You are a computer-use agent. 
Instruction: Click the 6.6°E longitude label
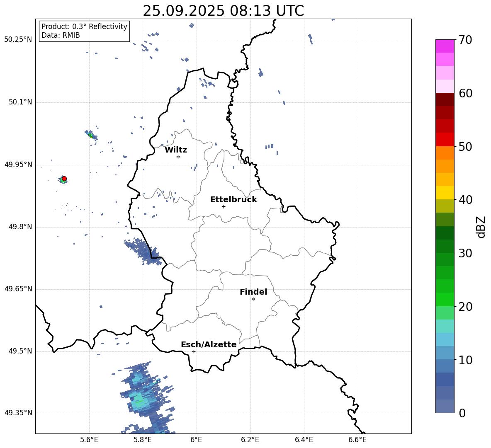tap(357, 440)
